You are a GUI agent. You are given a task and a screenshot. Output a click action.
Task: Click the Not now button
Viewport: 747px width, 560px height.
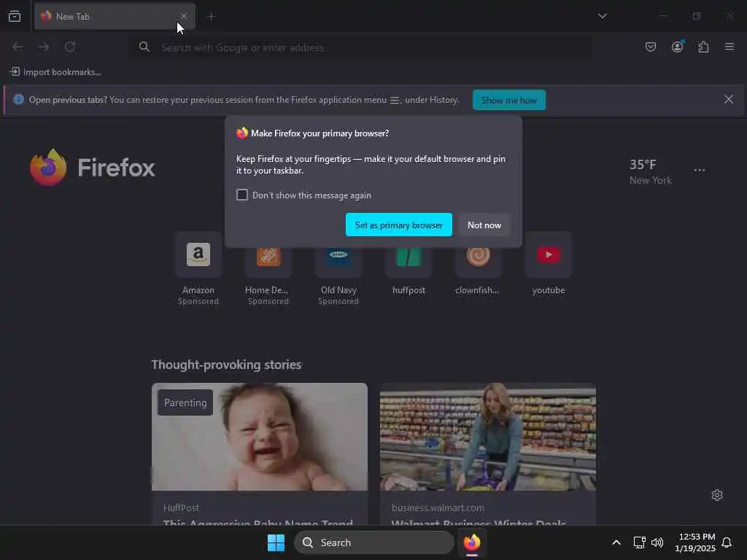(x=484, y=225)
